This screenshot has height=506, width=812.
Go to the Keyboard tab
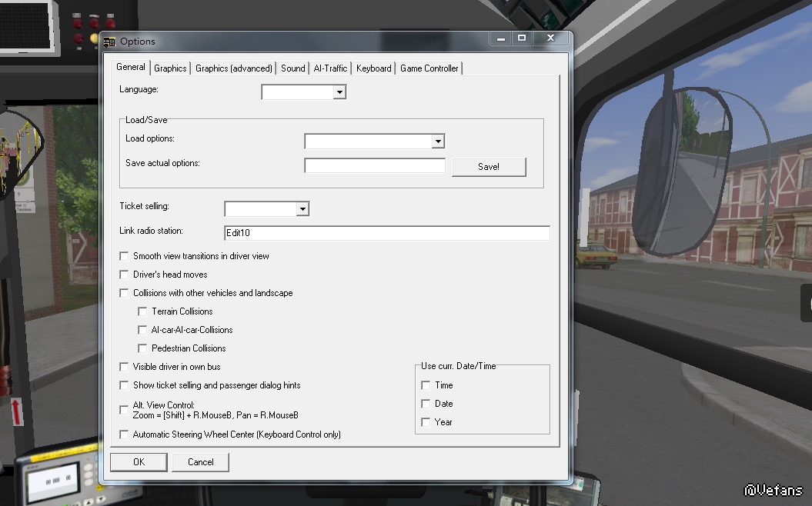pyautogui.click(x=373, y=68)
